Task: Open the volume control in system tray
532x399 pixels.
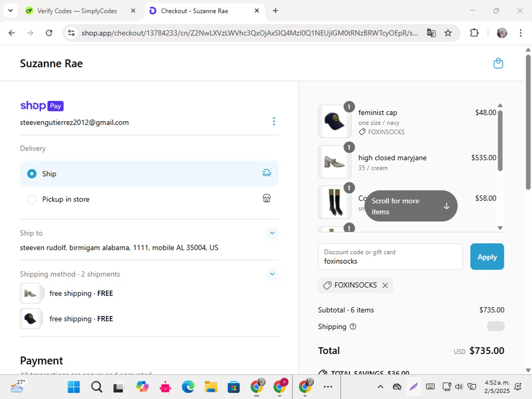Action: [x=459, y=387]
